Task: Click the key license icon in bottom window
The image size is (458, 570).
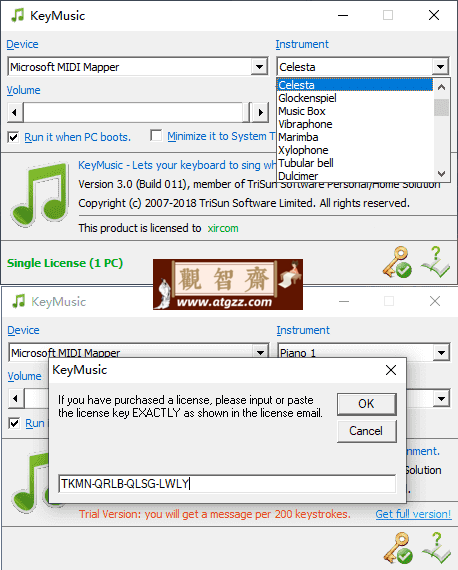Action: click(398, 548)
